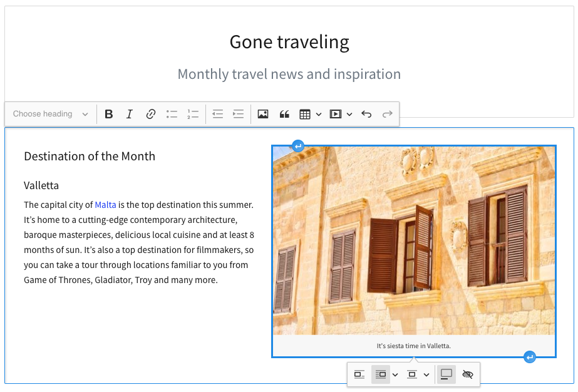Increase the text indent

(x=238, y=114)
